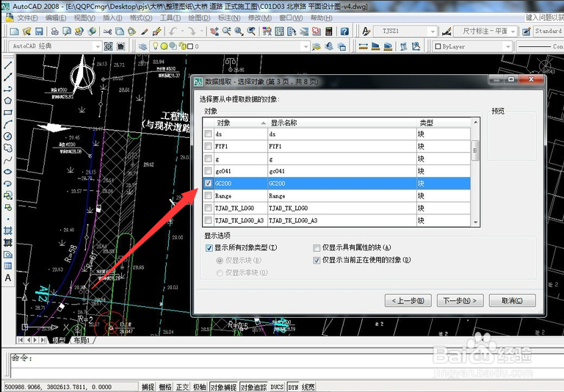Click the Help question mark icon
The height and width of the screenshot is (392, 564).
344,32
